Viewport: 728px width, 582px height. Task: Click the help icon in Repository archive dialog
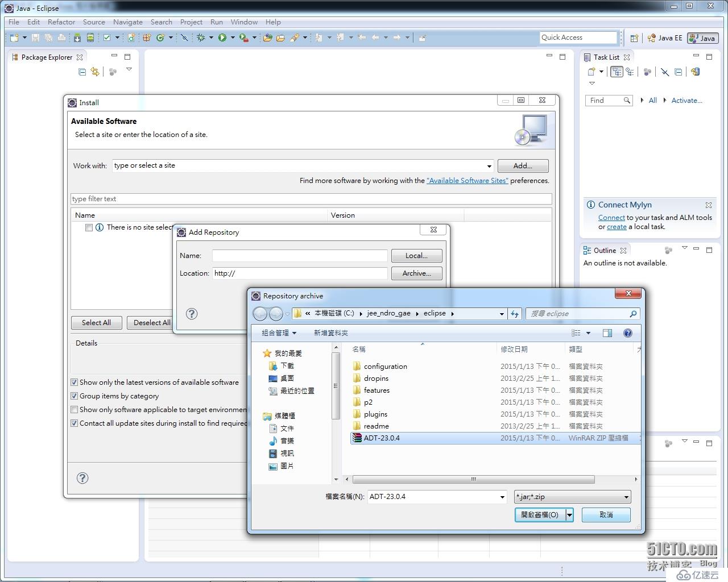[628, 333]
